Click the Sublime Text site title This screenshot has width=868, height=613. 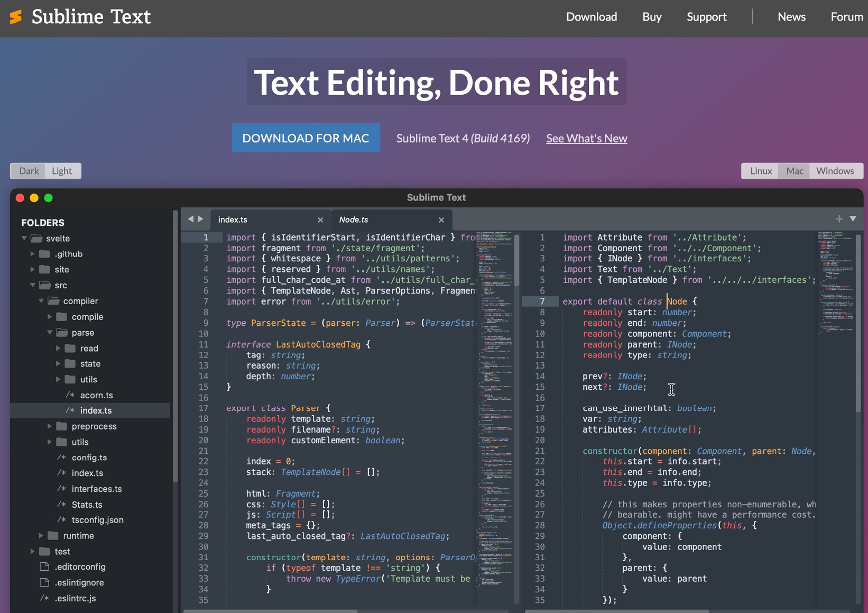click(x=91, y=17)
